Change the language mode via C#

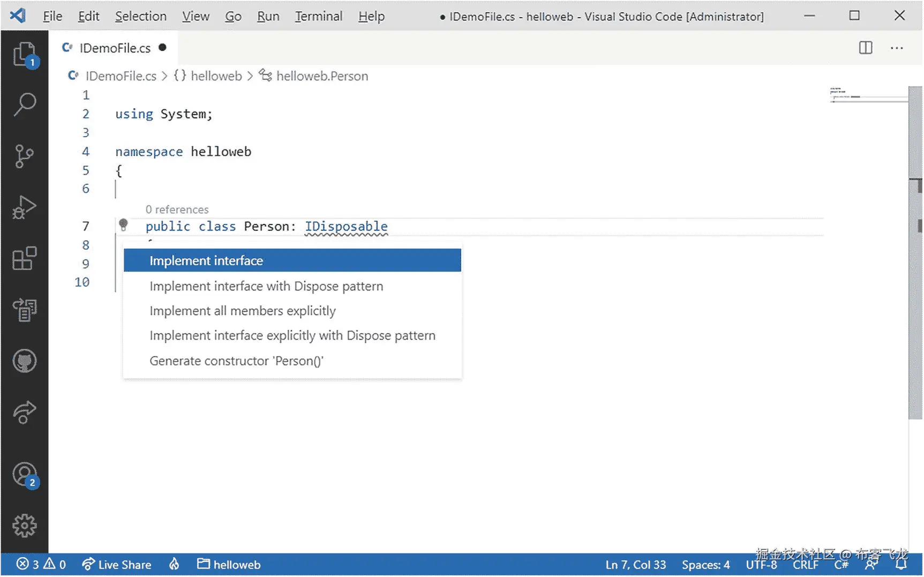(842, 565)
